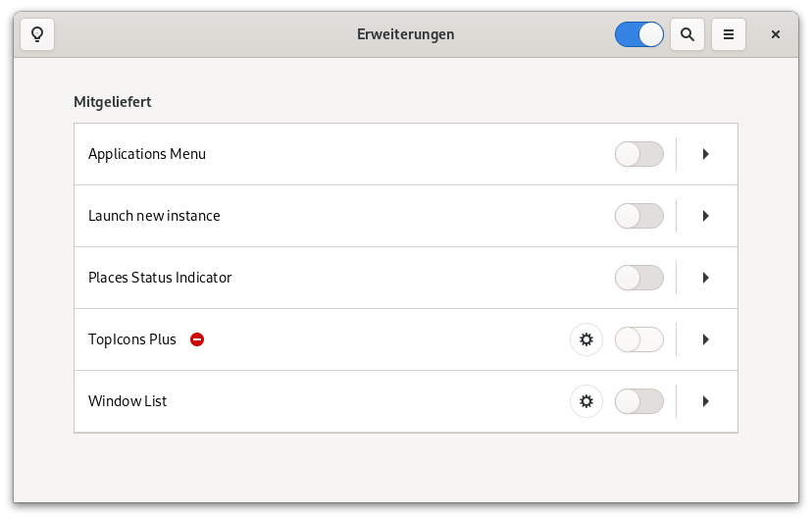The image size is (812, 519).
Task: Click the lightbulb icon in header bar
Action: (x=37, y=34)
